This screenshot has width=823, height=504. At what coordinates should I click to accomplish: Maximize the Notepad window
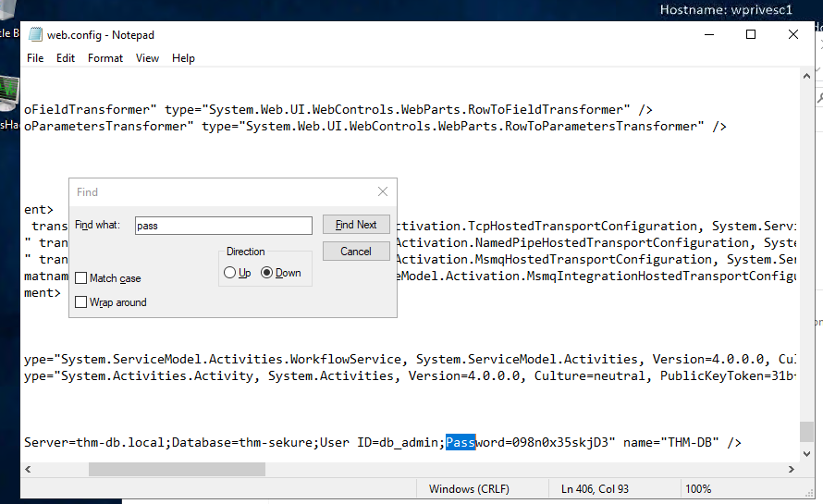pos(751,35)
